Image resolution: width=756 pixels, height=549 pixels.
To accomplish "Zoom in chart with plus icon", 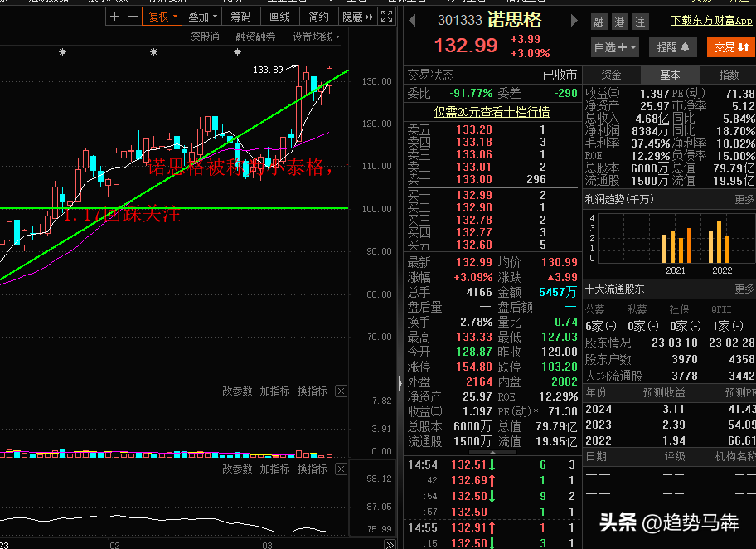I will pos(114,17).
